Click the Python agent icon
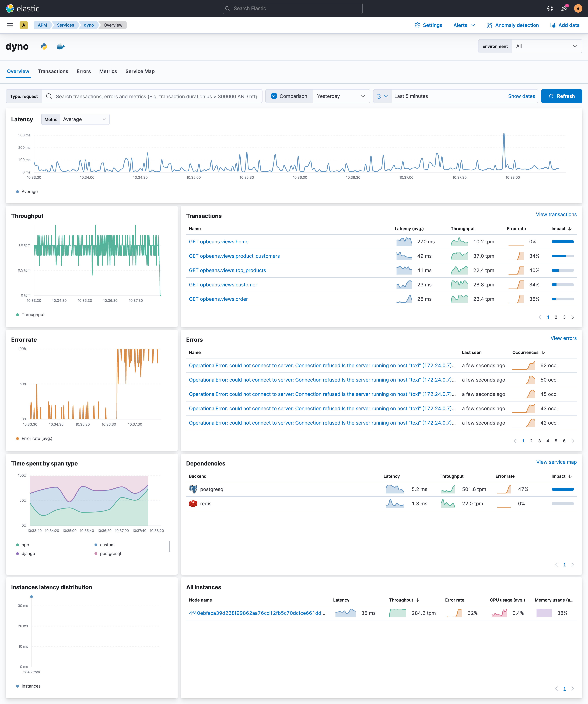Viewport: 588px width, 704px height. coord(44,47)
